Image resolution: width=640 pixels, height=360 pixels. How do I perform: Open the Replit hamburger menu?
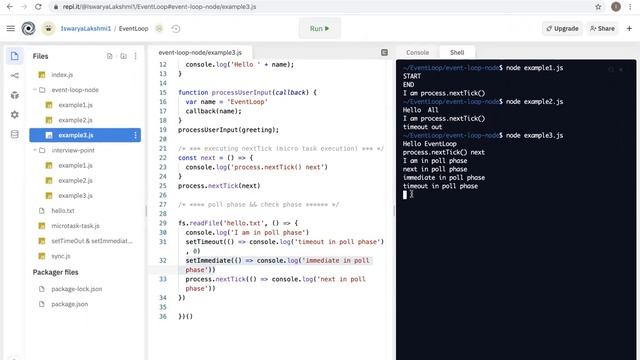click(x=11, y=29)
